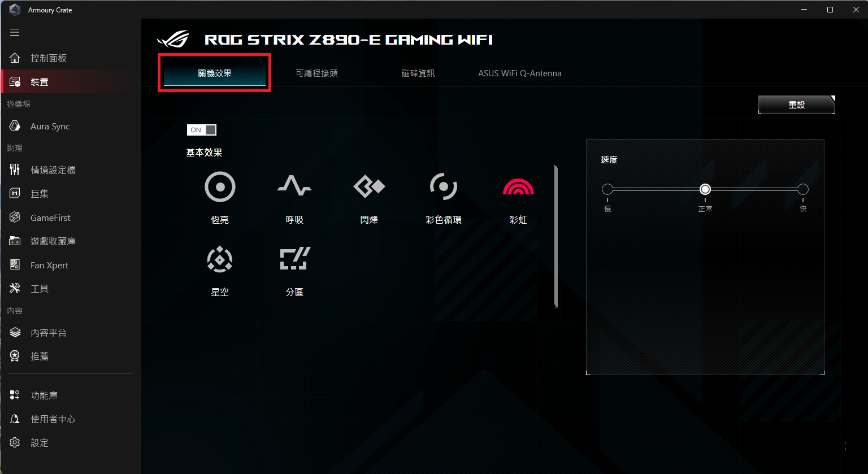
Task: Toggle the ON switch for shutdown effect
Action: coord(202,130)
